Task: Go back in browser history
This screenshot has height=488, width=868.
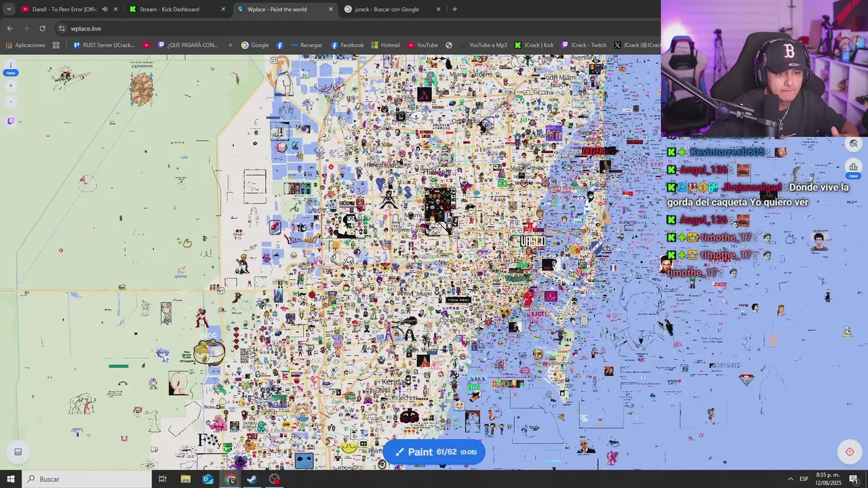Action: [9, 28]
